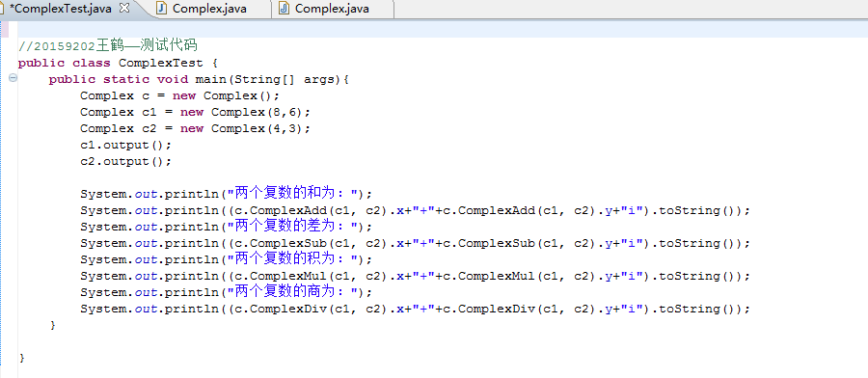The height and width of the screenshot is (378, 868).
Task: Click the closing brace of class ComplexTest
Action: [x=21, y=358]
